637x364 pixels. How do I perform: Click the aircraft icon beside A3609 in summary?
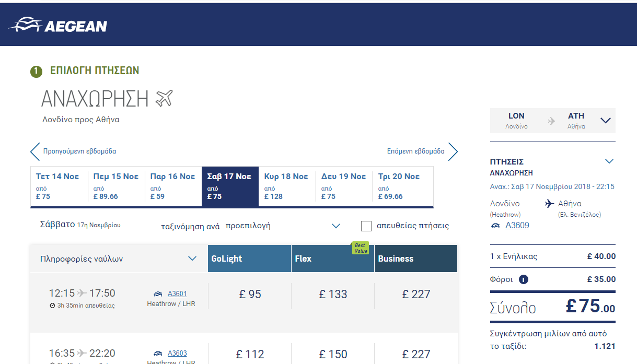[x=495, y=226]
